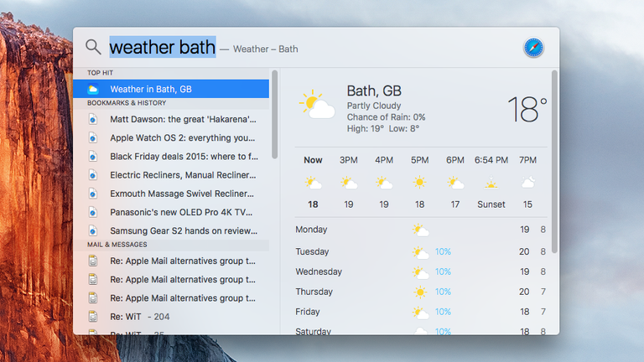644x362 pixels.
Task: Click the results list scrollbar
Action: [275, 115]
